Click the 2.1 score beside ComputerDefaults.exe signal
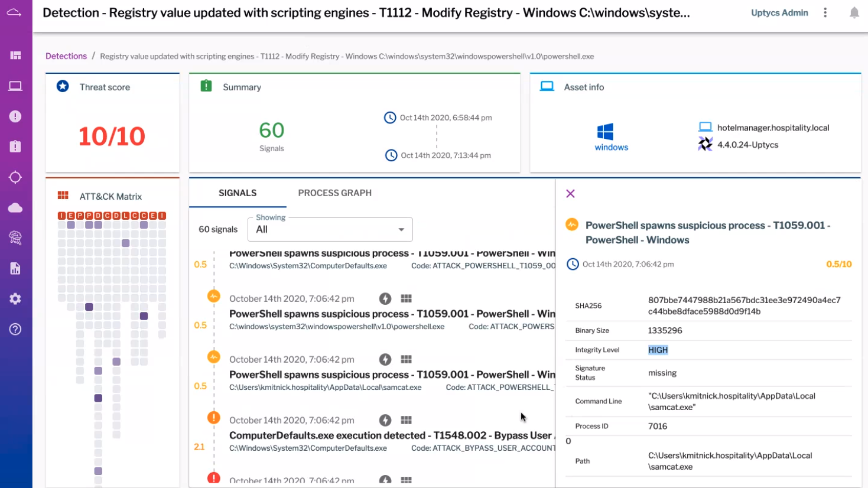This screenshot has height=488, width=868. point(199,447)
